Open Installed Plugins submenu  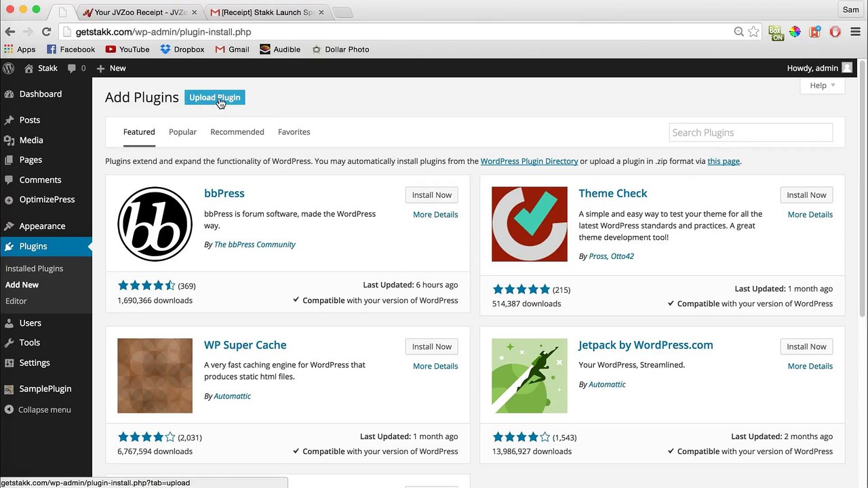[34, 268]
